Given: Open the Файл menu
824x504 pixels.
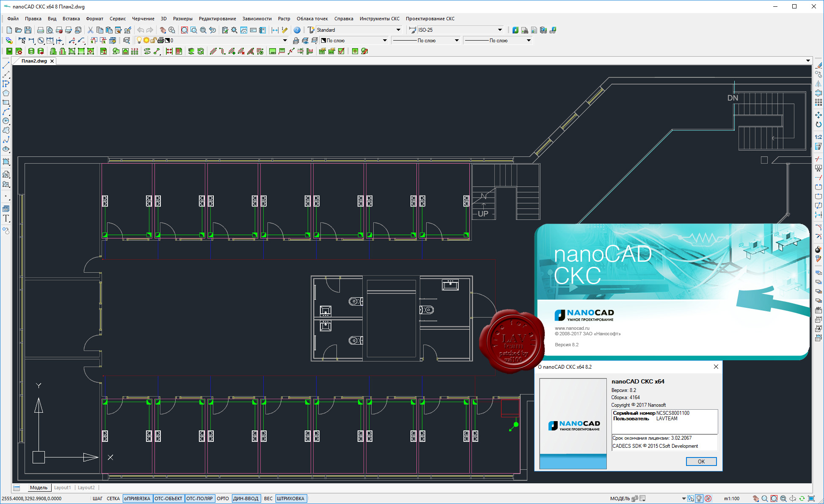Looking at the screenshot, I should pyautogui.click(x=13, y=19).
